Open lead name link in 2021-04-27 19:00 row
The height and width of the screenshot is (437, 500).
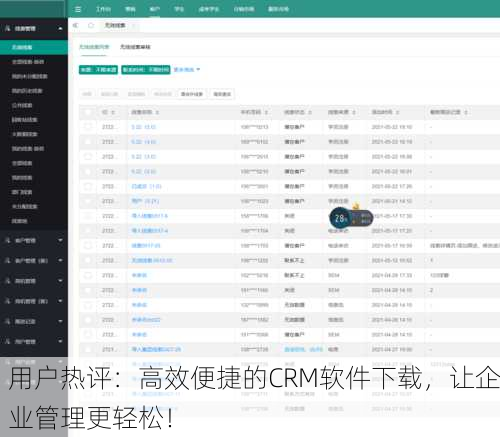click(x=156, y=349)
